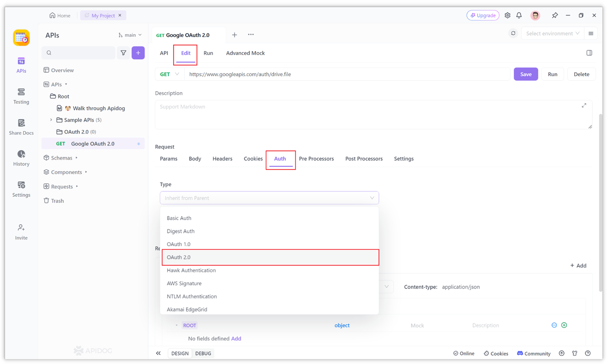The width and height of the screenshot is (609, 364).
Task: Toggle the right side panel layout icon
Action: pos(589,53)
